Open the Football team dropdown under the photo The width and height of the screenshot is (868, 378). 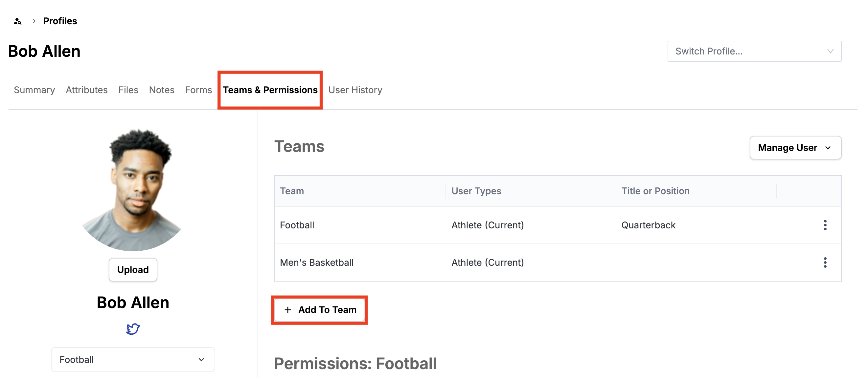click(133, 360)
